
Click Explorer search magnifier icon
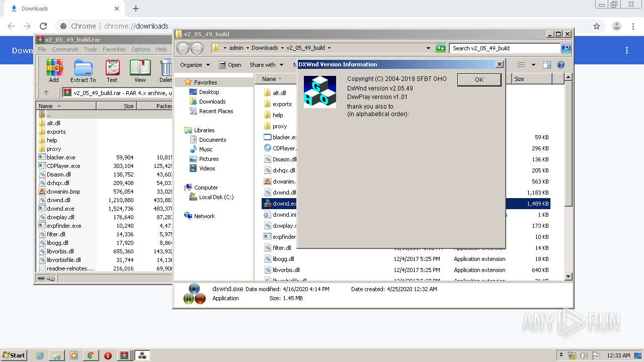click(566, 48)
